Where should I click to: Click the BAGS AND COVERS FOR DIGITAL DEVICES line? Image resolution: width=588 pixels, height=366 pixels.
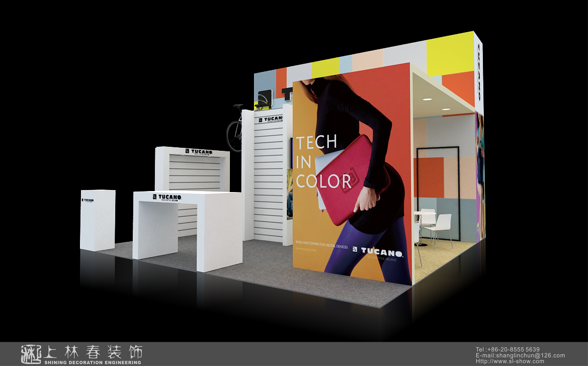[x=322, y=244]
